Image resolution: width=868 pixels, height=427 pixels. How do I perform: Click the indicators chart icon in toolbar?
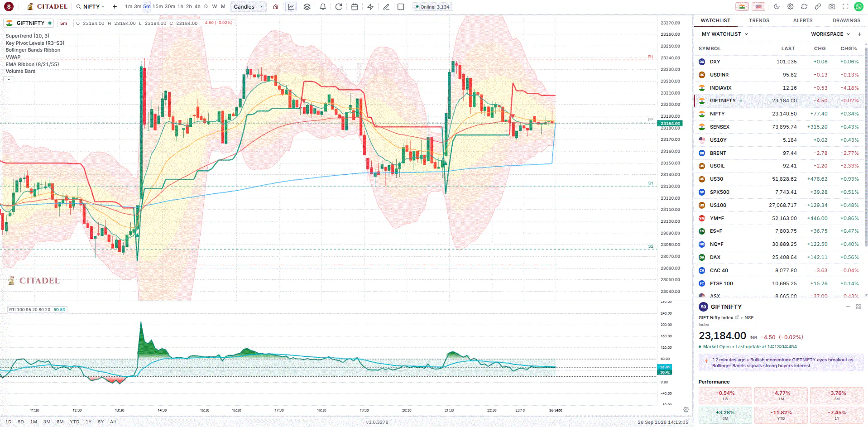[291, 7]
